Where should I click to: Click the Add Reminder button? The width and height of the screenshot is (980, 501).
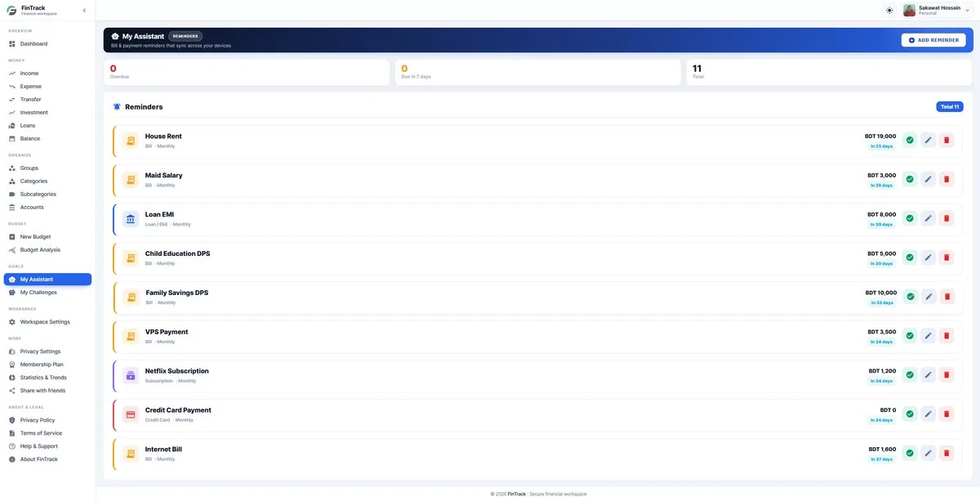pyautogui.click(x=933, y=40)
